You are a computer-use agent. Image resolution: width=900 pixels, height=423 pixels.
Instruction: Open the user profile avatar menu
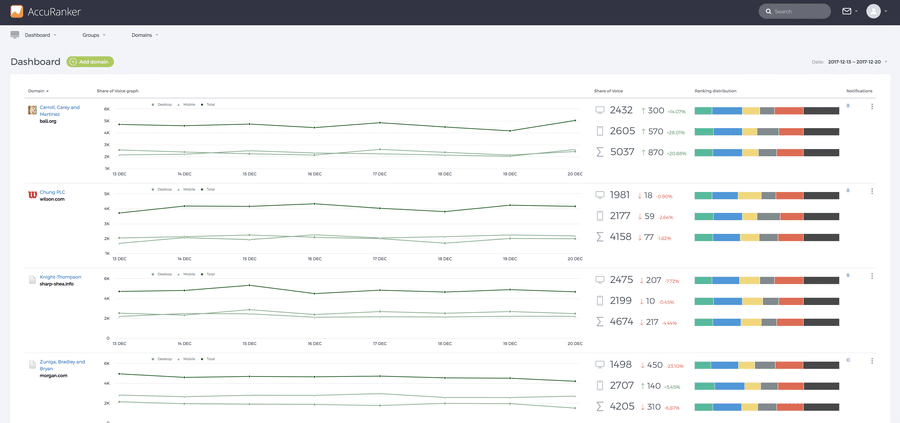click(x=874, y=12)
